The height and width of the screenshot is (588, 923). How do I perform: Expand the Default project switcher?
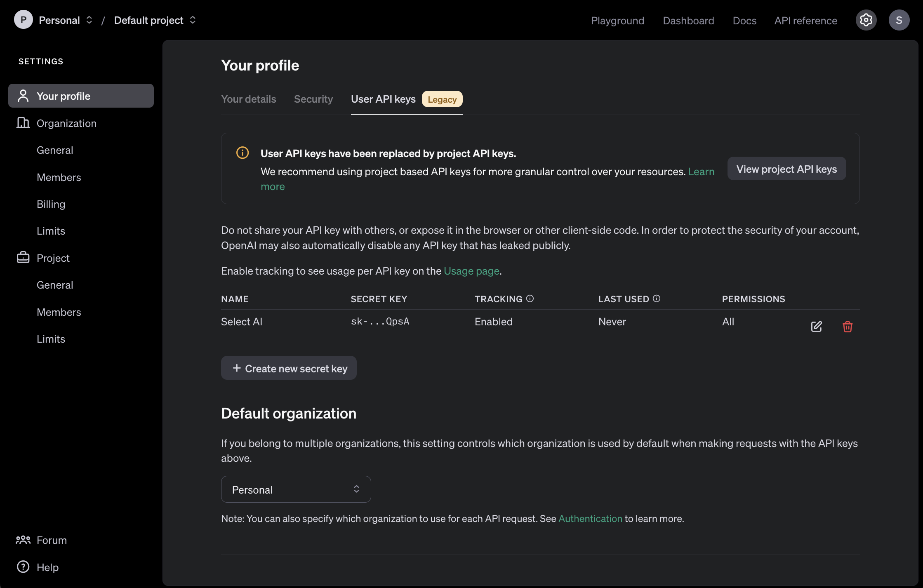coord(193,20)
